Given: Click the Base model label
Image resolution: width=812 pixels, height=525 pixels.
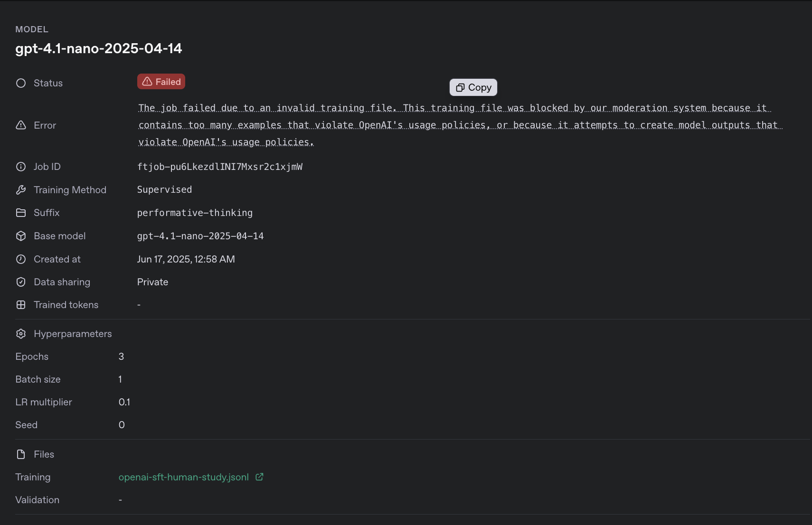Looking at the screenshot, I should [60, 236].
